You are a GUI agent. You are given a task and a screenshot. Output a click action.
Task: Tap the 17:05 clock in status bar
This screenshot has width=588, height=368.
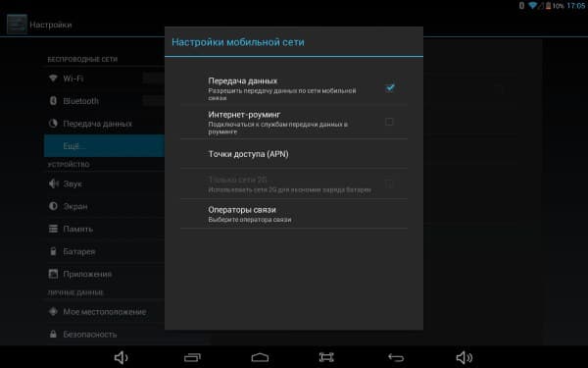(576, 6)
